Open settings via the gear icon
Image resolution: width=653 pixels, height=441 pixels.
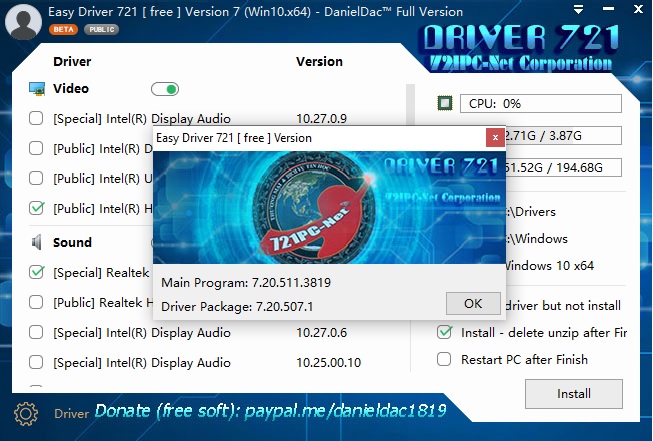tap(26, 412)
